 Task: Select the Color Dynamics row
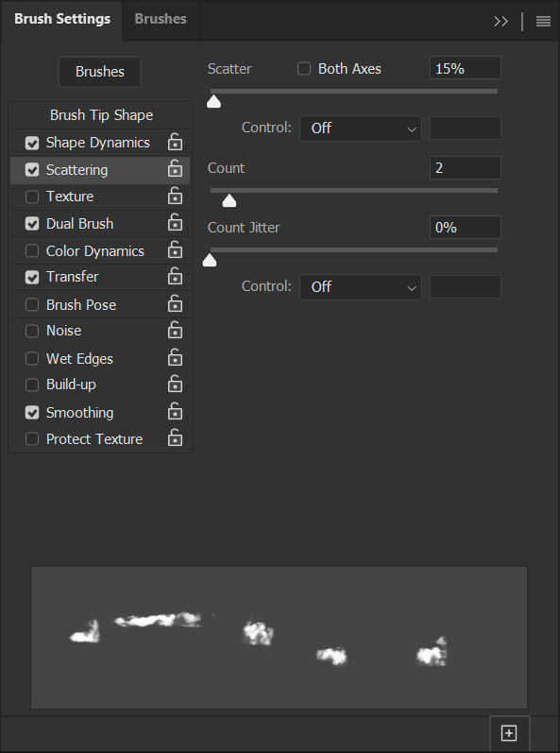coord(100,250)
